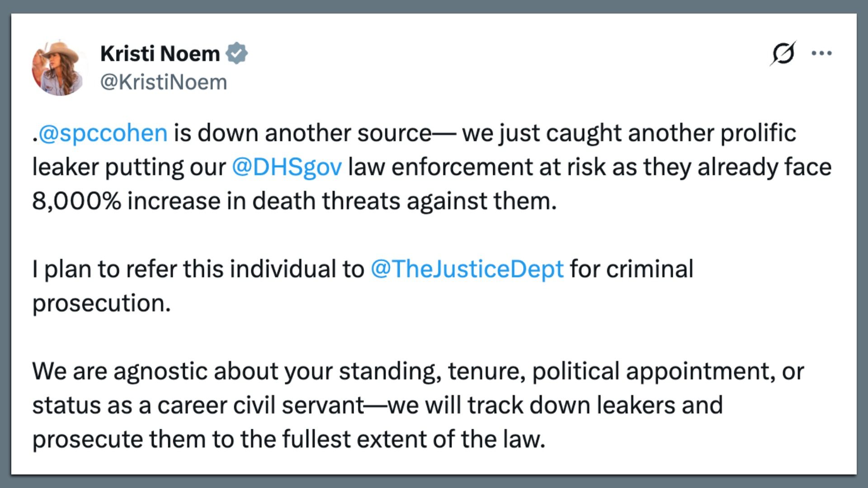This screenshot has height=488, width=868.
Task: Click the word "prosecution." ending the second paragraph
Action: pyautogui.click(x=102, y=303)
